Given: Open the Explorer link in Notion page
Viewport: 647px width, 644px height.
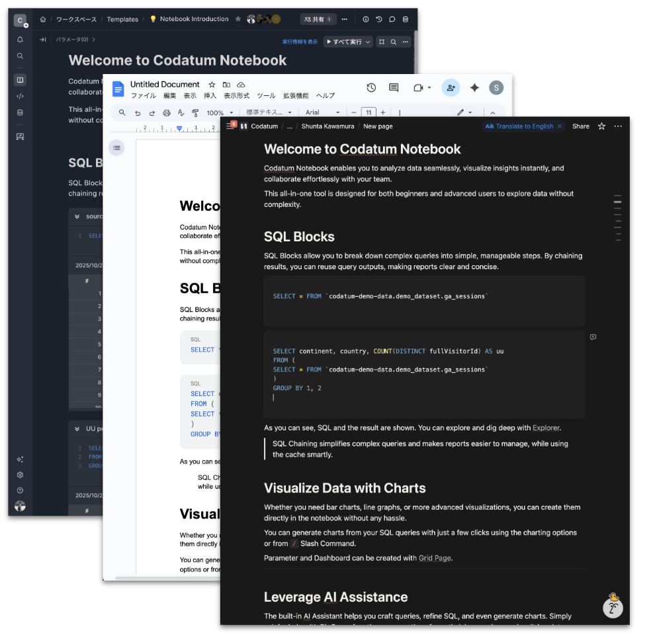Looking at the screenshot, I should coord(546,428).
